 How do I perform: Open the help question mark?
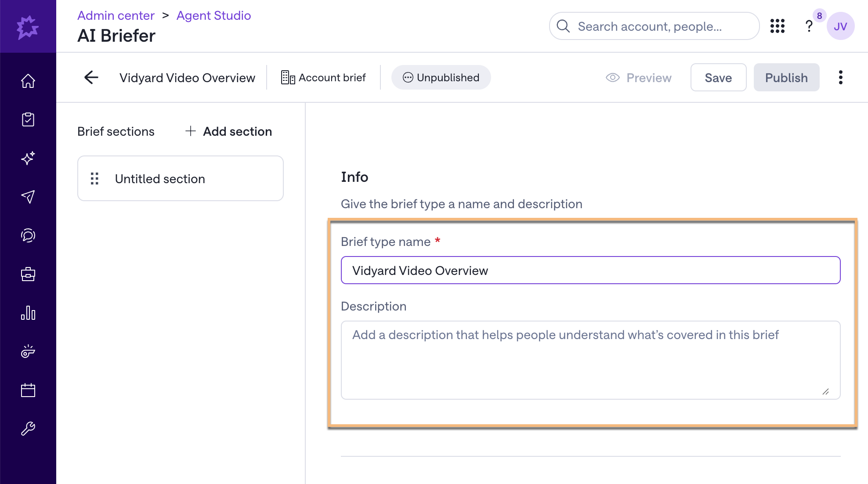[809, 26]
